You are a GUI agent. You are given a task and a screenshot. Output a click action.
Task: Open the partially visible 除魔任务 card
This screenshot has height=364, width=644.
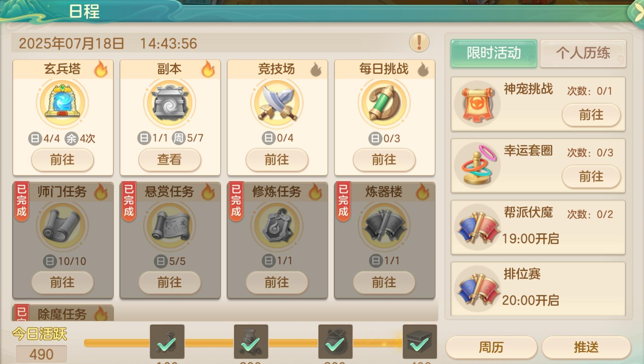(x=63, y=313)
